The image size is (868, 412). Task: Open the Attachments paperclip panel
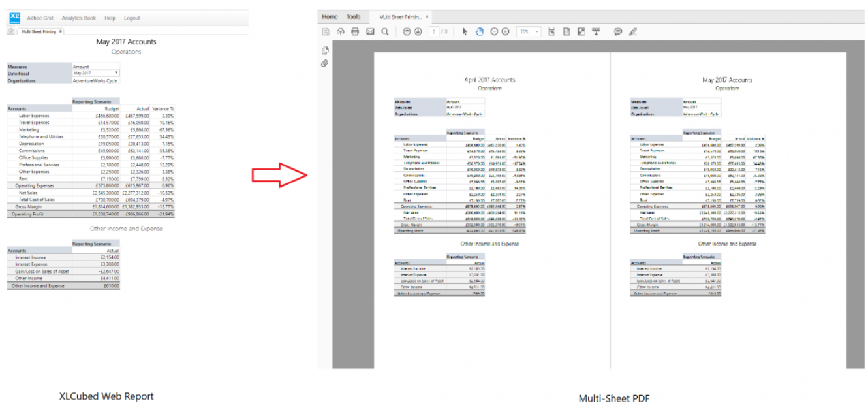(x=324, y=63)
